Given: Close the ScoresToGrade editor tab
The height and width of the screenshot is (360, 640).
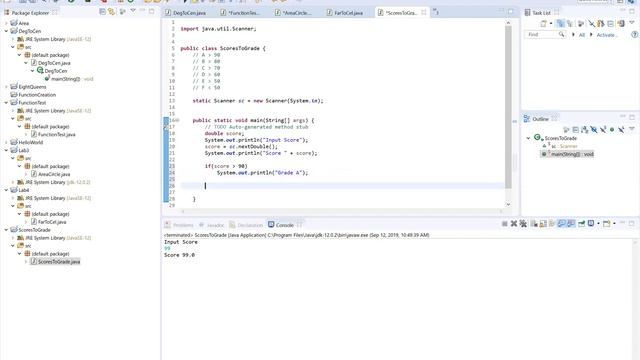Looking at the screenshot, I should pyautogui.click(x=424, y=13).
